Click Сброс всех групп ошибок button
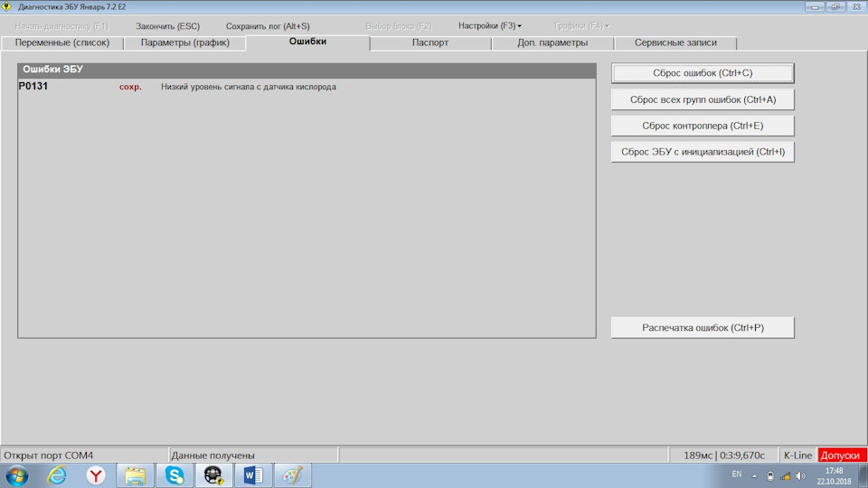 (x=703, y=99)
